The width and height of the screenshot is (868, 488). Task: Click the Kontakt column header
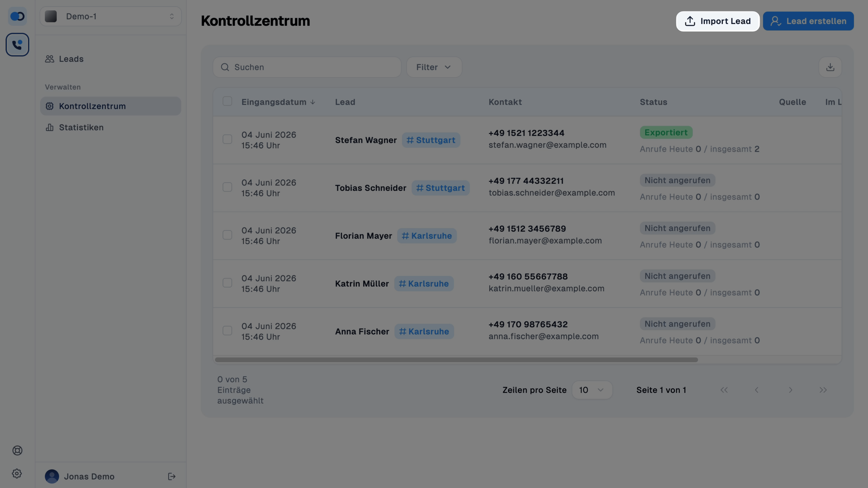(x=505, y=102)
